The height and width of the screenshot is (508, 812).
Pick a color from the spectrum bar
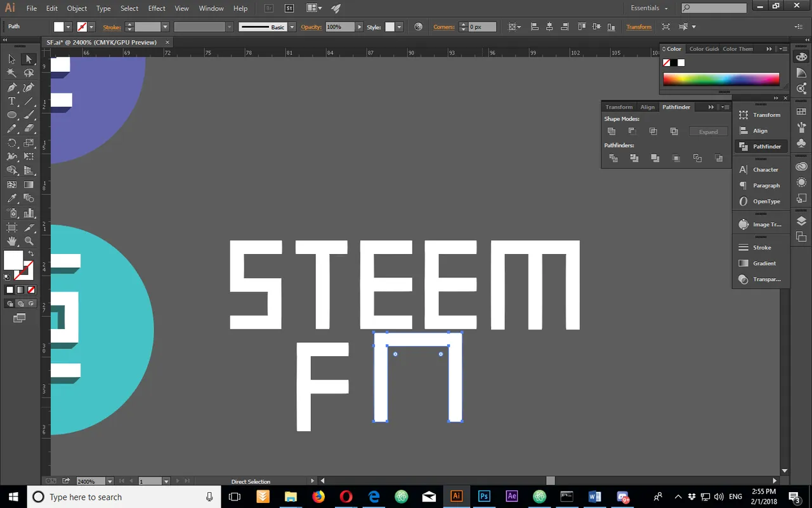tap(721, 79)
